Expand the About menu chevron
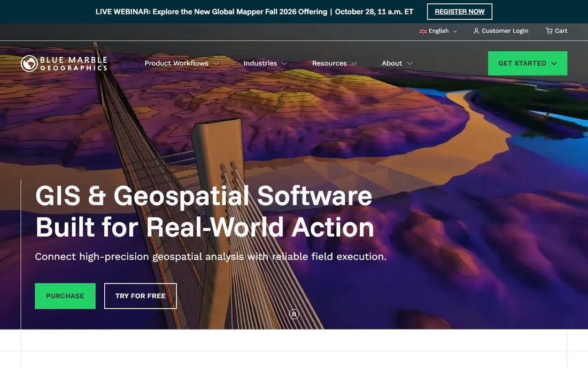The width and height of the screenshot is (588, 368). 410,64
